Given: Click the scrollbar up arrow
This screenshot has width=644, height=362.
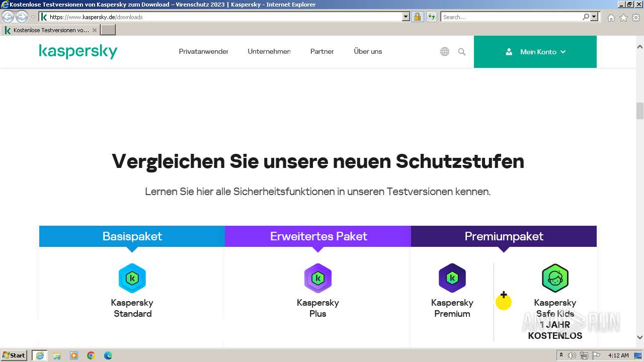Looking at the screenshot, I should point(640,47).
